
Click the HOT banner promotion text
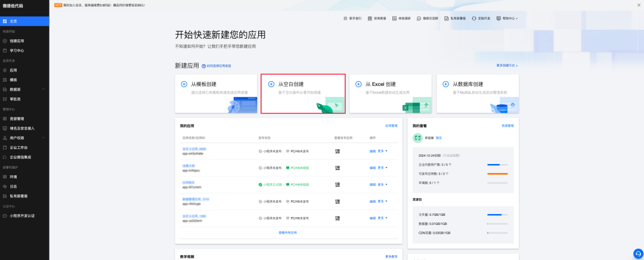click(x=104, y=5)
